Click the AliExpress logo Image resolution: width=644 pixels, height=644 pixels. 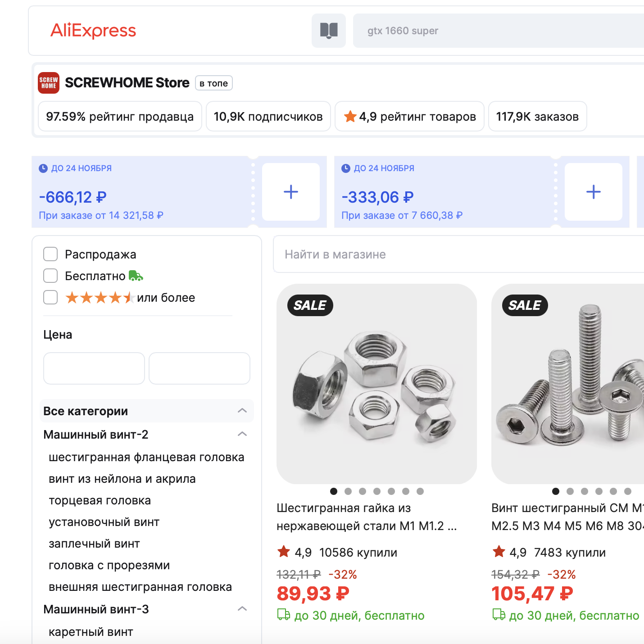click(x=93, y=31)
